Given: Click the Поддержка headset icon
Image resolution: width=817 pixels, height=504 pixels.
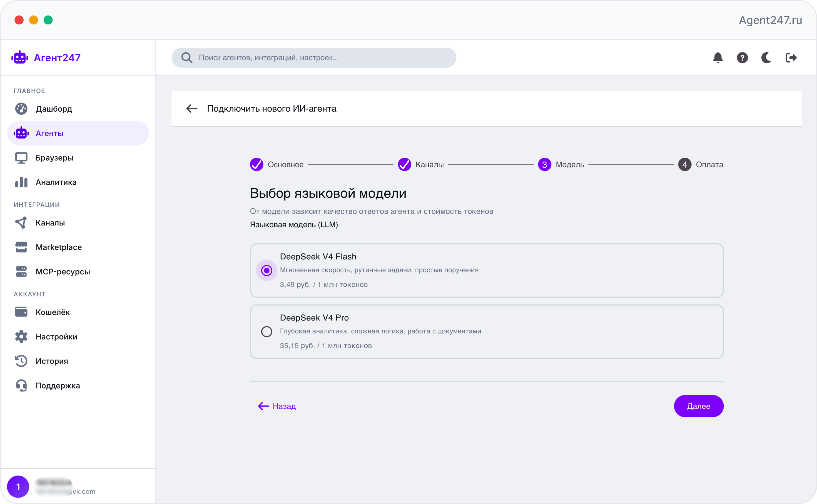Looking at the screenshot, I should pyautogui.click(x=21, y=386).
